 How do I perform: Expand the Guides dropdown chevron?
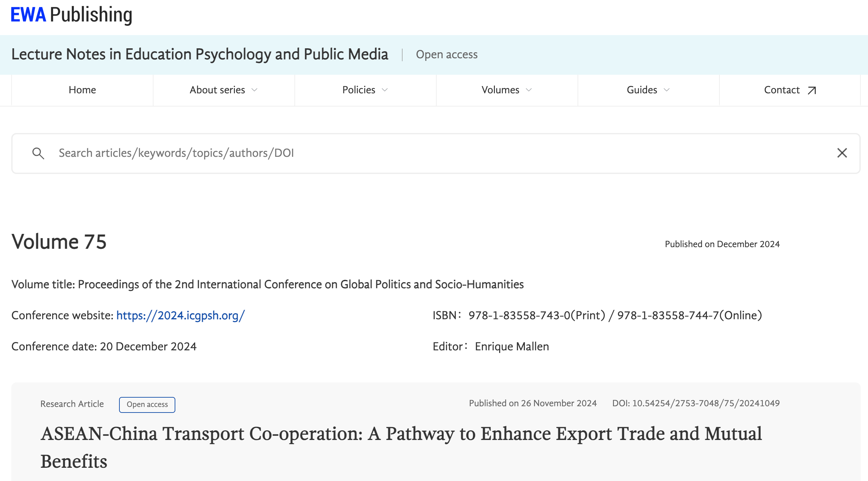click(667, 90)
